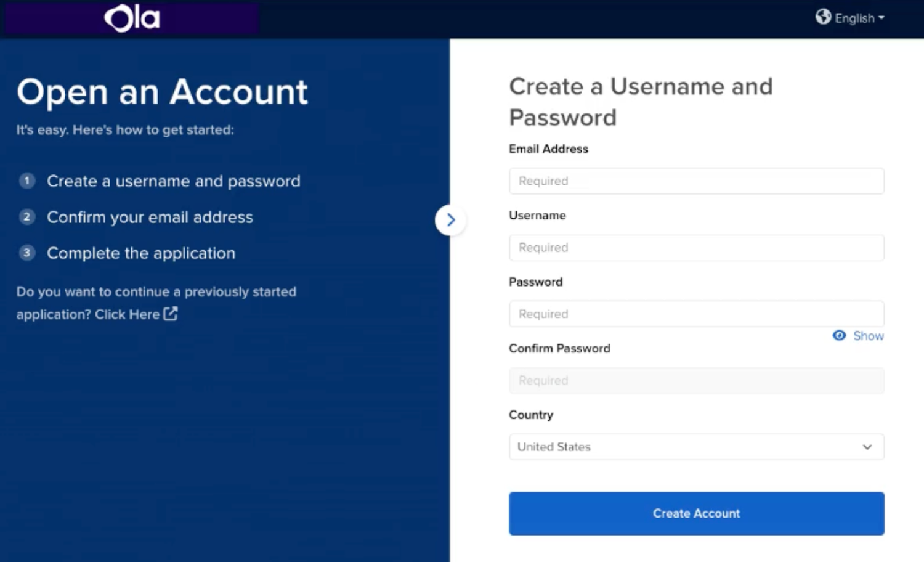Click the eye icon below Password field

839,335
